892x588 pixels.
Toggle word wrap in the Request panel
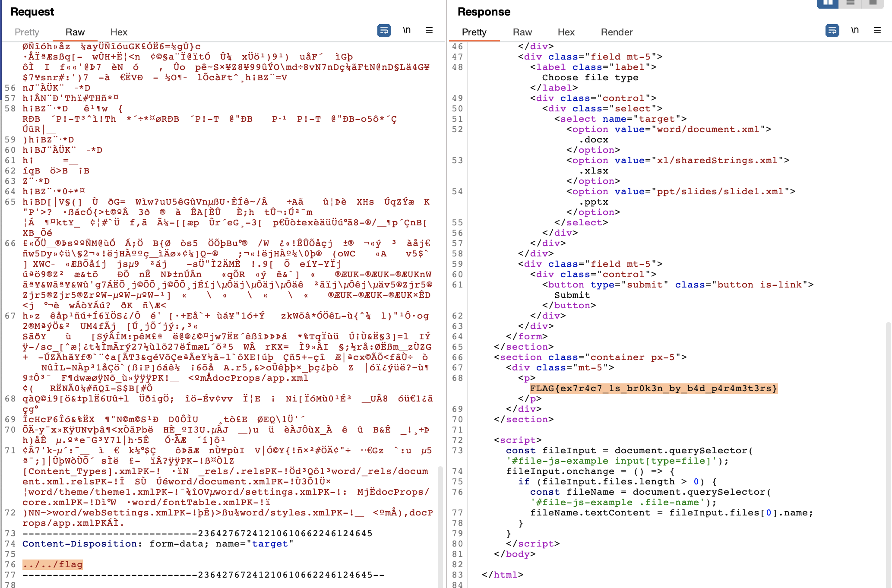point(384,31)
